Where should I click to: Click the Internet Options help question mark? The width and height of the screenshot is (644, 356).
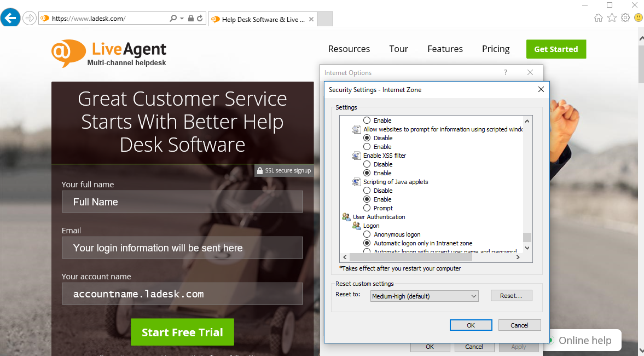(505, 72)
